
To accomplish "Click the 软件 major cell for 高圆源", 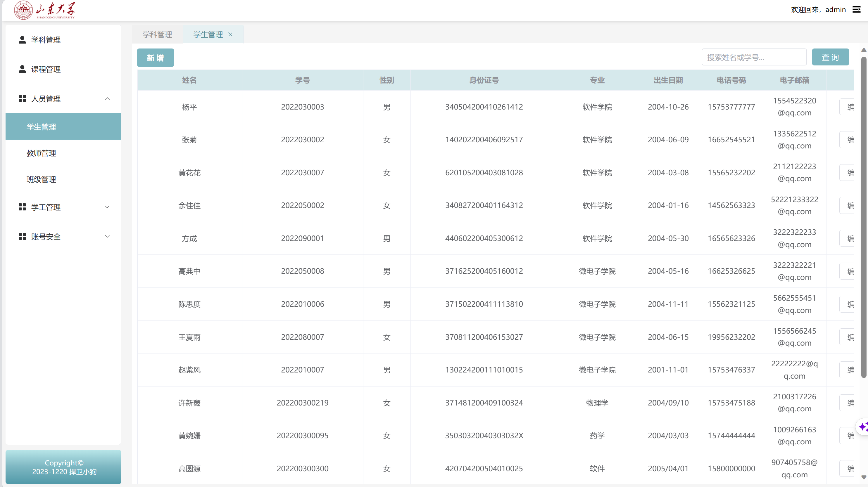I will [x=597, y=469].
